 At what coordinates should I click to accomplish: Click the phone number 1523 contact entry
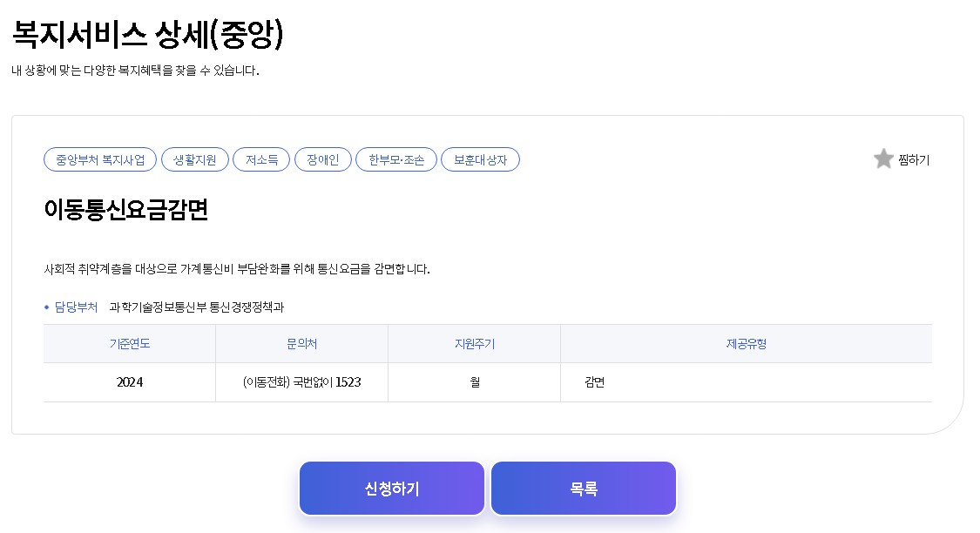301,381
